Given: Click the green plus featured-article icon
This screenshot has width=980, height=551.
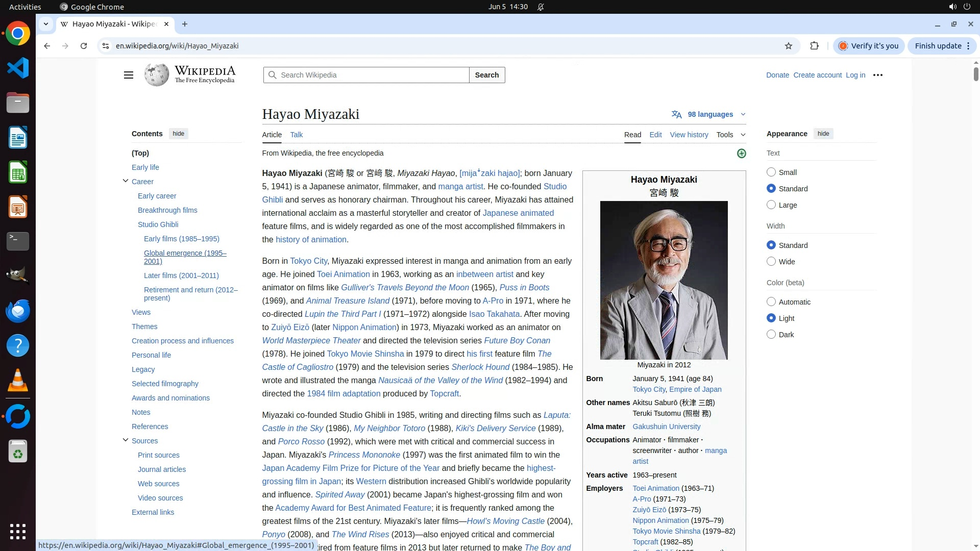Looking at the screenshot, I should tap(741, 154).
